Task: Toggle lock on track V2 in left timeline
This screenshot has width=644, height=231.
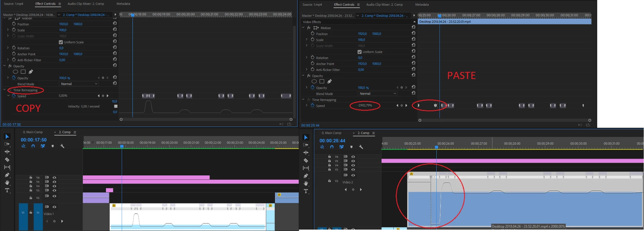Action: point(31,197)
